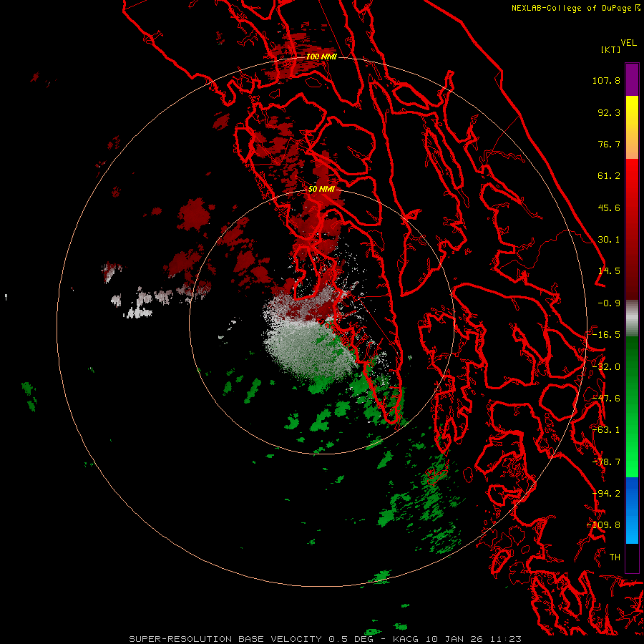Select the black TH segment of the color bar
This screenshot has width=644, height=644.
point(632,557)
